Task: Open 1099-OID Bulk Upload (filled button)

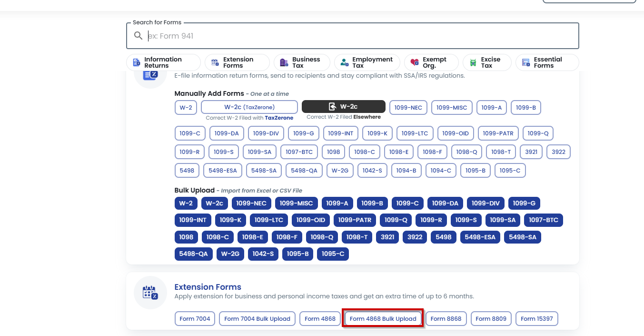Action: (311, 220)
